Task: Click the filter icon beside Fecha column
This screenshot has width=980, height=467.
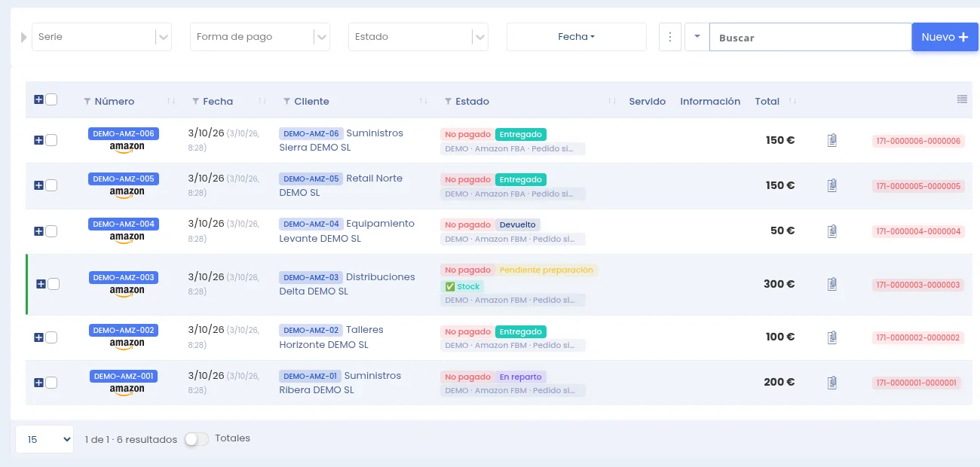Action: coord(196,101)
